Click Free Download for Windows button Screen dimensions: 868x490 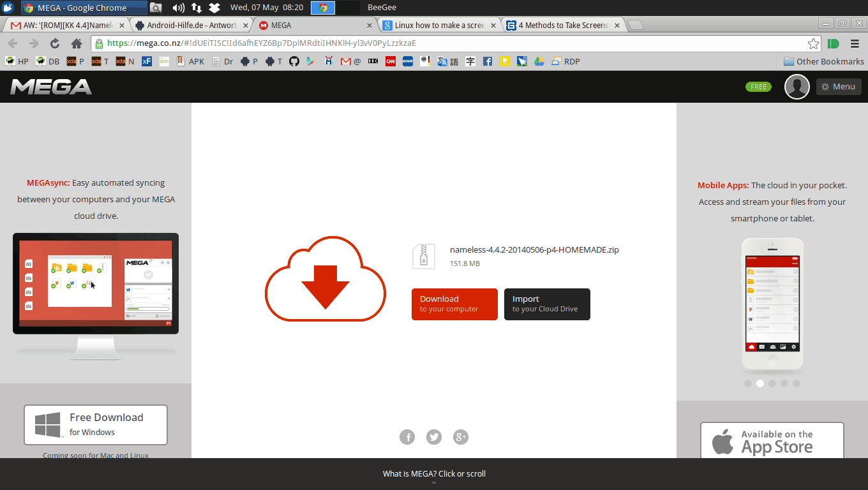click(96, 424)
